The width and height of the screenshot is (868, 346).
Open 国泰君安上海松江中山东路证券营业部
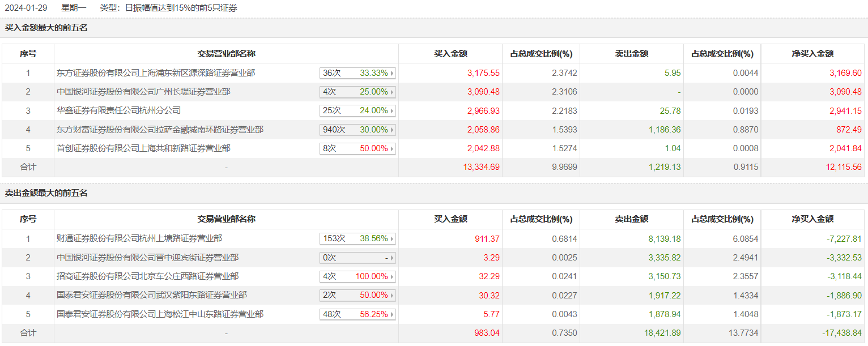point(160,314)
